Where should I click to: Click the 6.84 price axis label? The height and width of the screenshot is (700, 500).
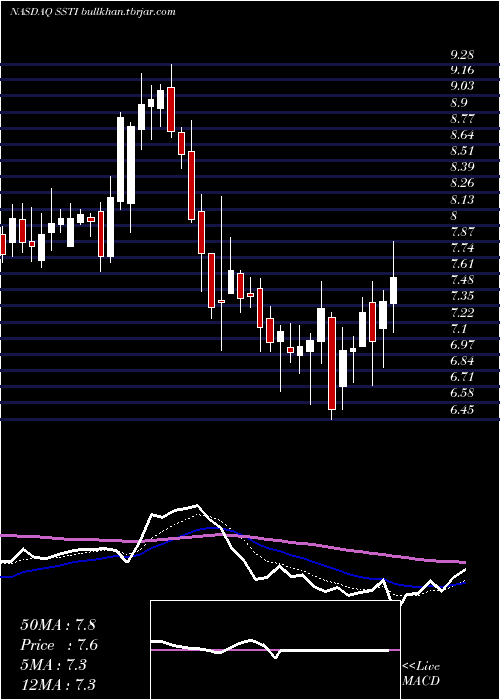462,360
